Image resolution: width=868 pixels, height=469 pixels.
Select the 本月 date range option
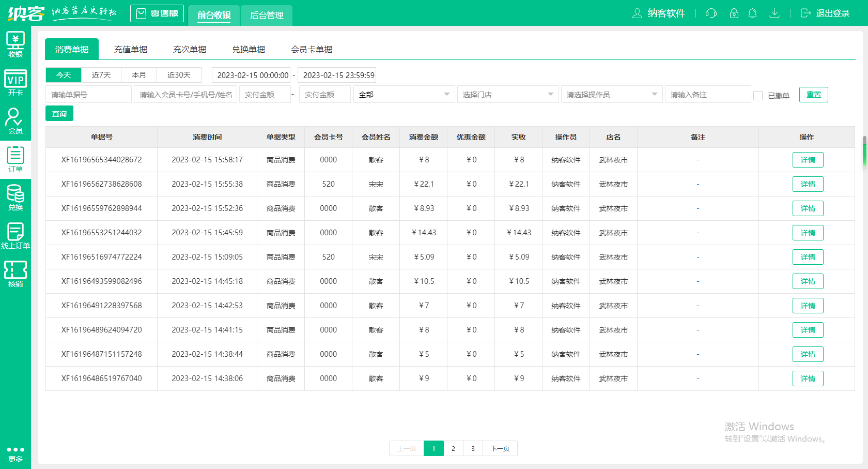pyautogui.click(x=139, y=75)
